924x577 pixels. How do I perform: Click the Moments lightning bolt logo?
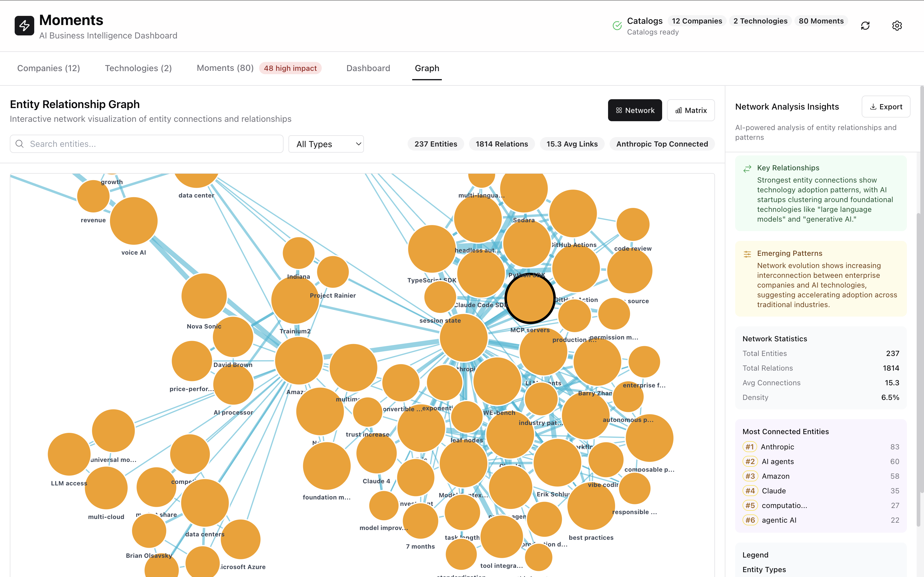tap(24, 26)
